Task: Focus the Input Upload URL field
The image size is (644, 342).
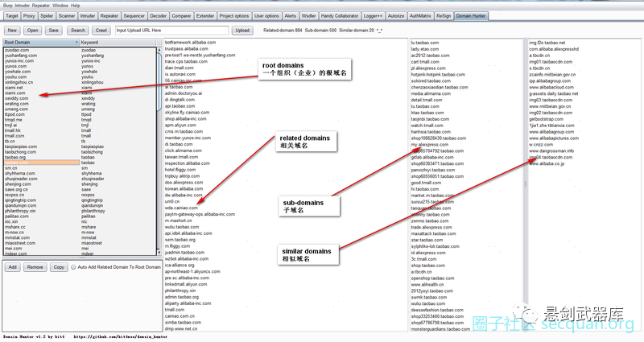Action: click(x=171, y=31)
